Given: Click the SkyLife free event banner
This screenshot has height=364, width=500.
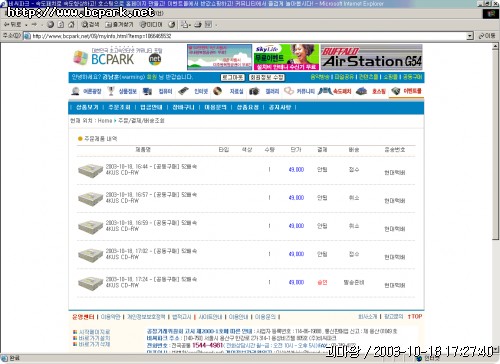Looking at the screenshot, I should click(286, 57).
